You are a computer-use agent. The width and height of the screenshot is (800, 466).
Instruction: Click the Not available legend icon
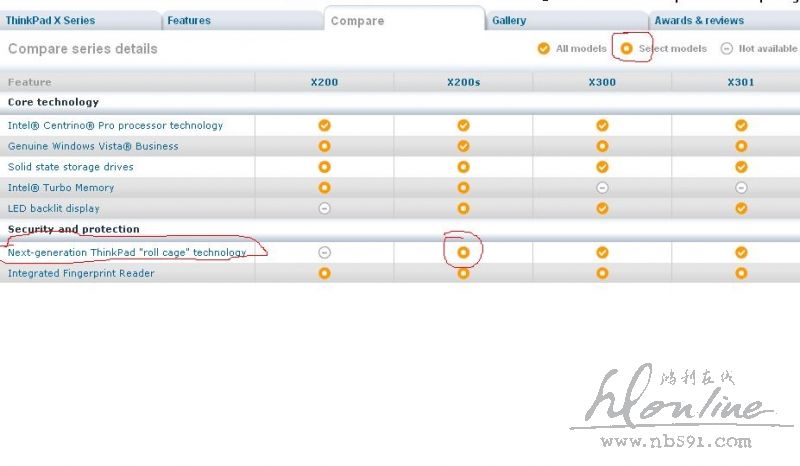point(727,48)
